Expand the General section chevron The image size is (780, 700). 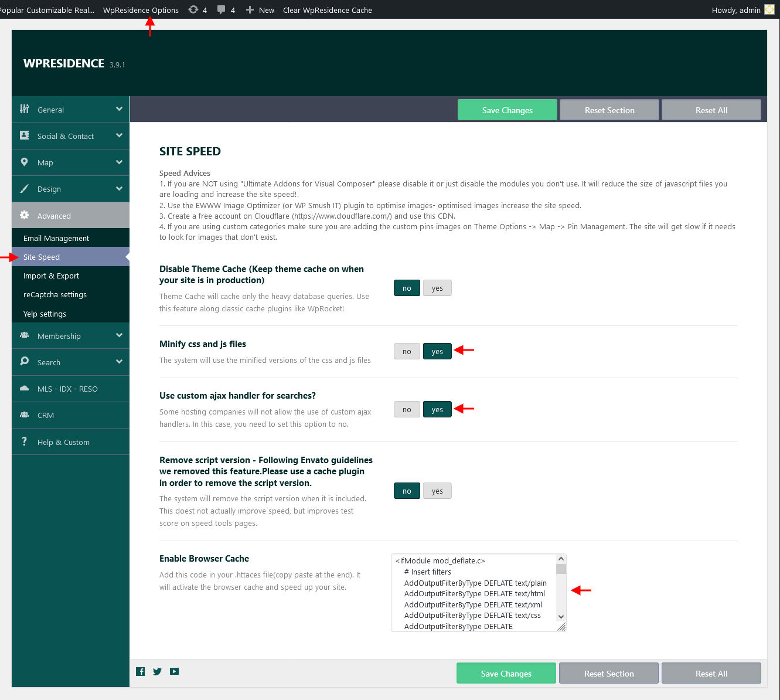[119, 109]
